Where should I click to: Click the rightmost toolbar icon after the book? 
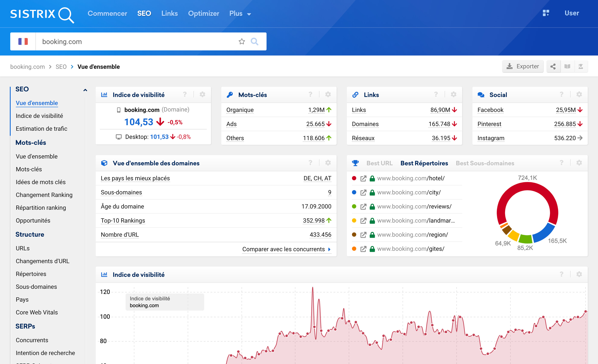(581, 66)
